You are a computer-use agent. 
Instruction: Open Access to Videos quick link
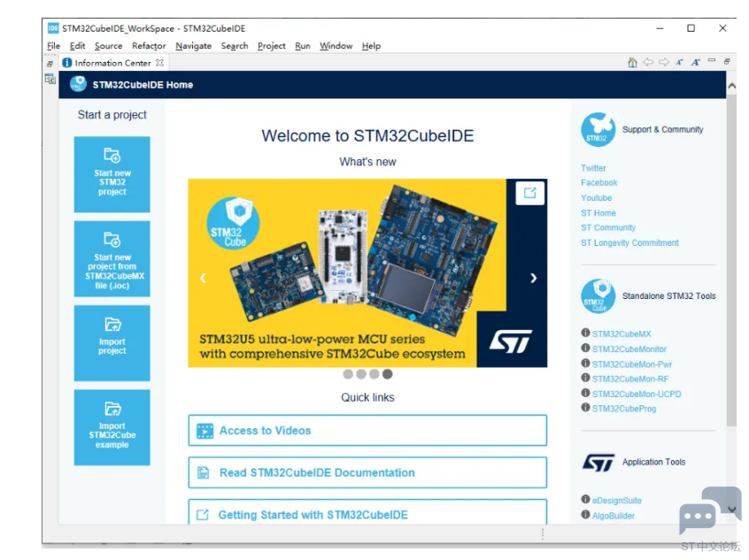(x=367, y=430)
